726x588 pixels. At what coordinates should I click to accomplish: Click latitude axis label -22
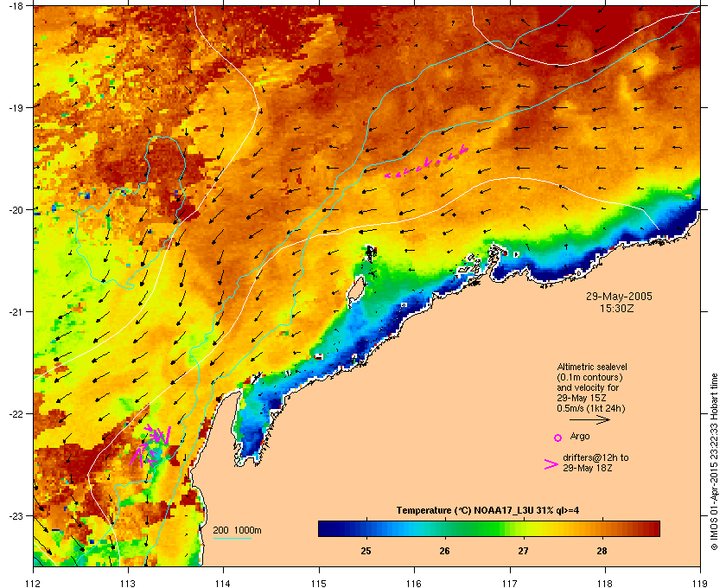pyautogui.click(x=16, y=414)
